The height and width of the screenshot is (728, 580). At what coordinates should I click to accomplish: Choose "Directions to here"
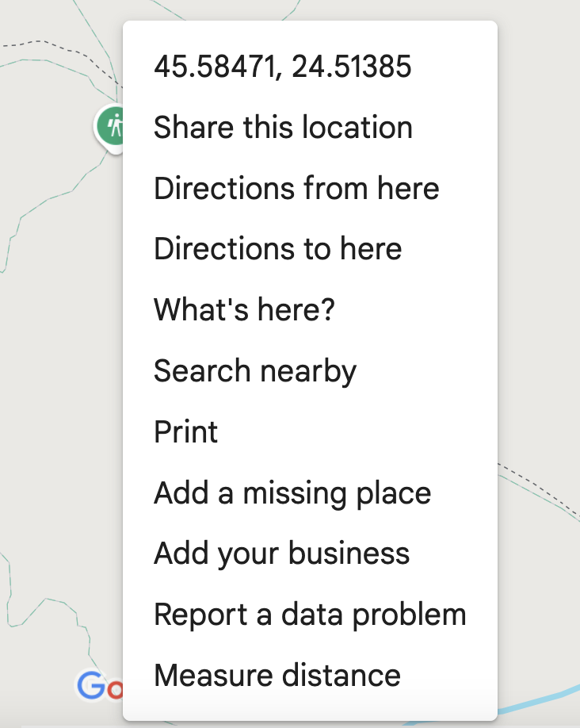[x=277, y=249]
